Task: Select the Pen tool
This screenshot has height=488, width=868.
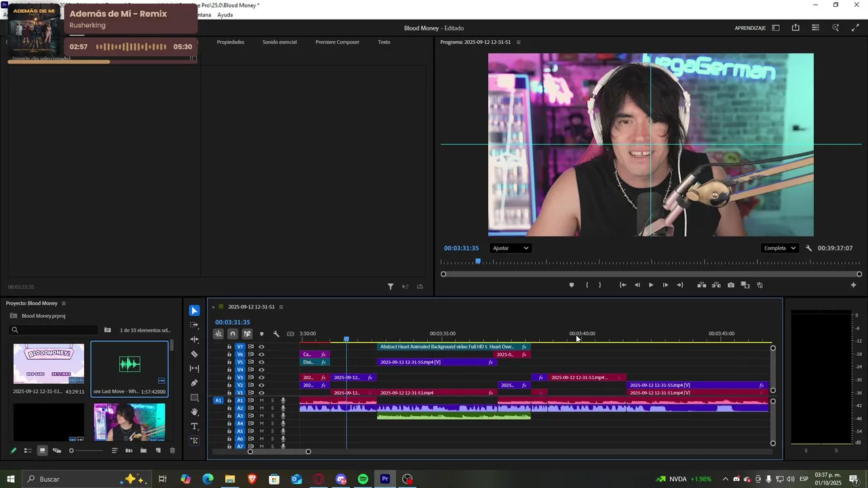Action: (195, 383)
